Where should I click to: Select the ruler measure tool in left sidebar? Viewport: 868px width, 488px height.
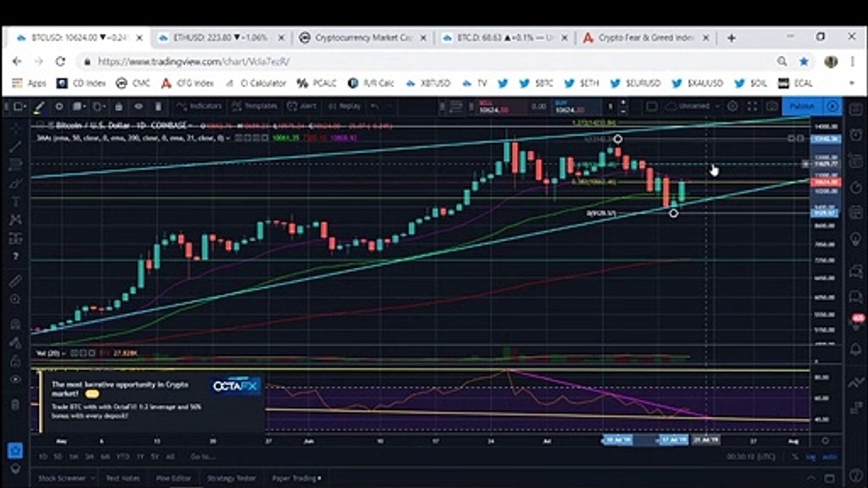16,281
